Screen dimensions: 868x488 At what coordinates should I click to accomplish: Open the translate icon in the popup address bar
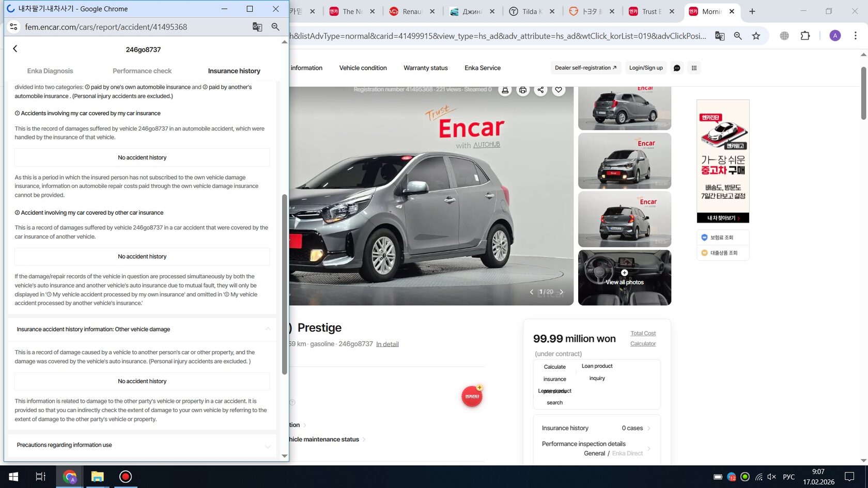pos(257,27)
